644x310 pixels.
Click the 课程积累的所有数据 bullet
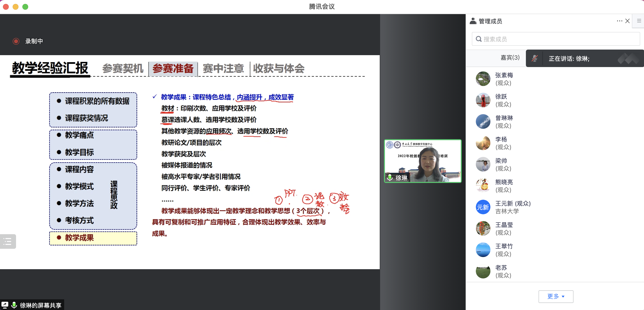point(97,101)
